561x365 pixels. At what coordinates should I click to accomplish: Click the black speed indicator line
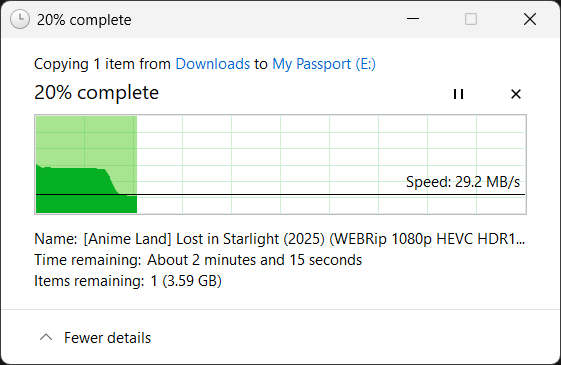pos(280,195)
